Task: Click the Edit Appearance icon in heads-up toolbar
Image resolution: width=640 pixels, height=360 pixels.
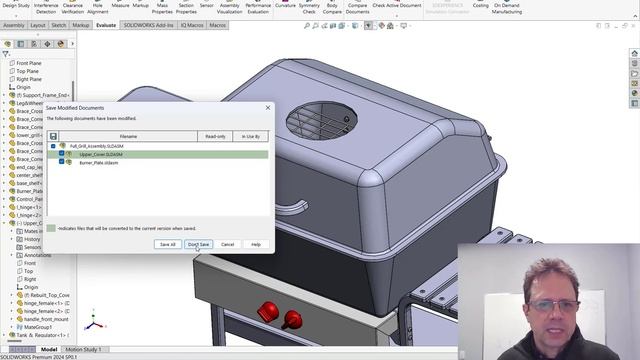Action: coord(381,26)
